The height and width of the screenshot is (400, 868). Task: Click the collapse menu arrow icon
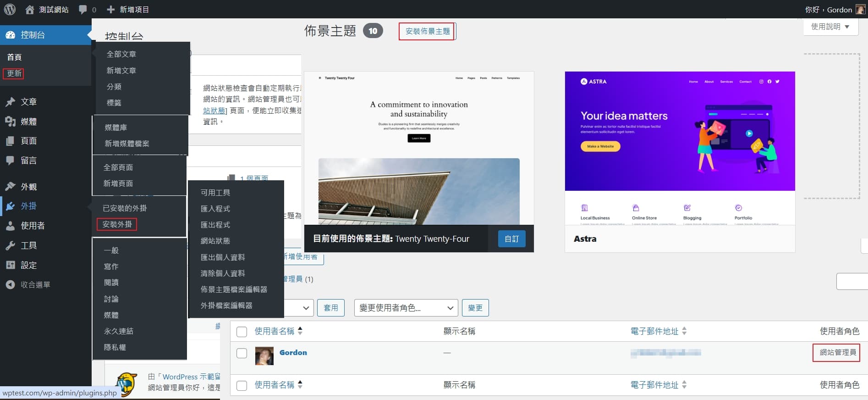click(x=10, y=284)
